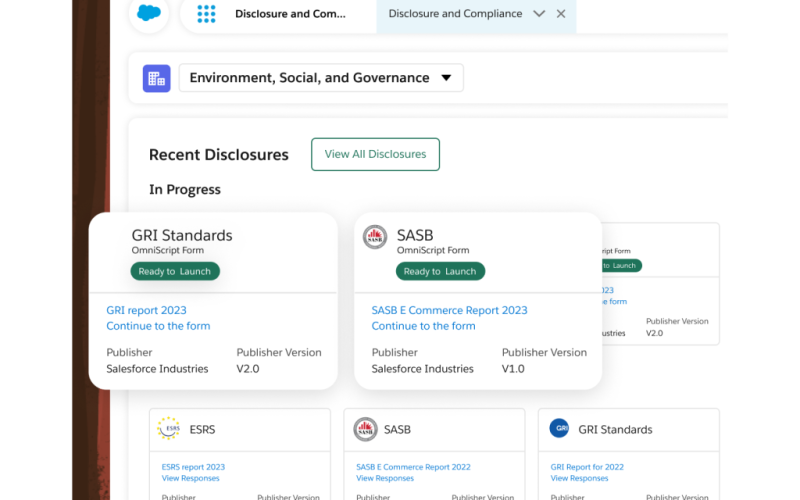Click the Salesforce cloud logo
Screen dimensions: 800x500
[149, 12]
